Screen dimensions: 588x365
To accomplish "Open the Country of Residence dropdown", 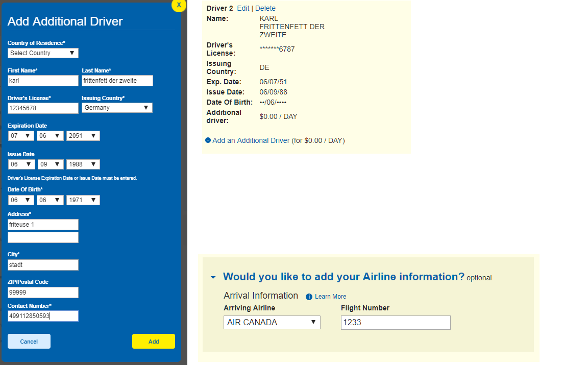I will (43, 53).
